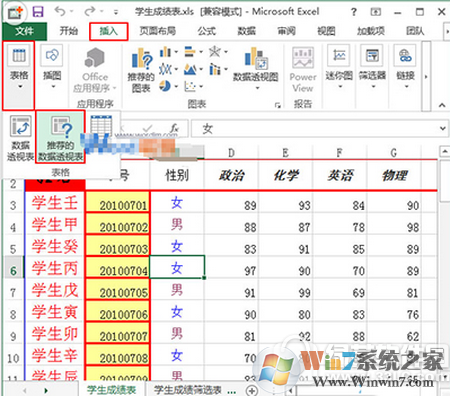Switch to the 学生成绩筛选表 sheet tab
450x396 pixels.
[x=188, y=390]
